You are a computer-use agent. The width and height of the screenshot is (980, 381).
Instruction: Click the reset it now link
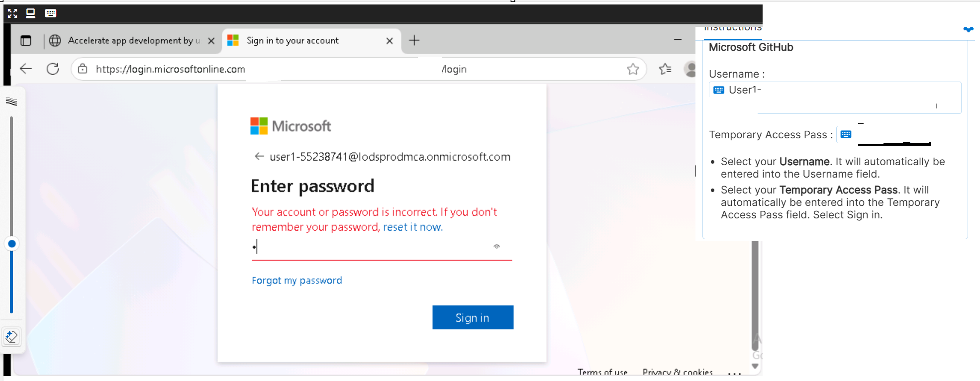pos(413,227)
